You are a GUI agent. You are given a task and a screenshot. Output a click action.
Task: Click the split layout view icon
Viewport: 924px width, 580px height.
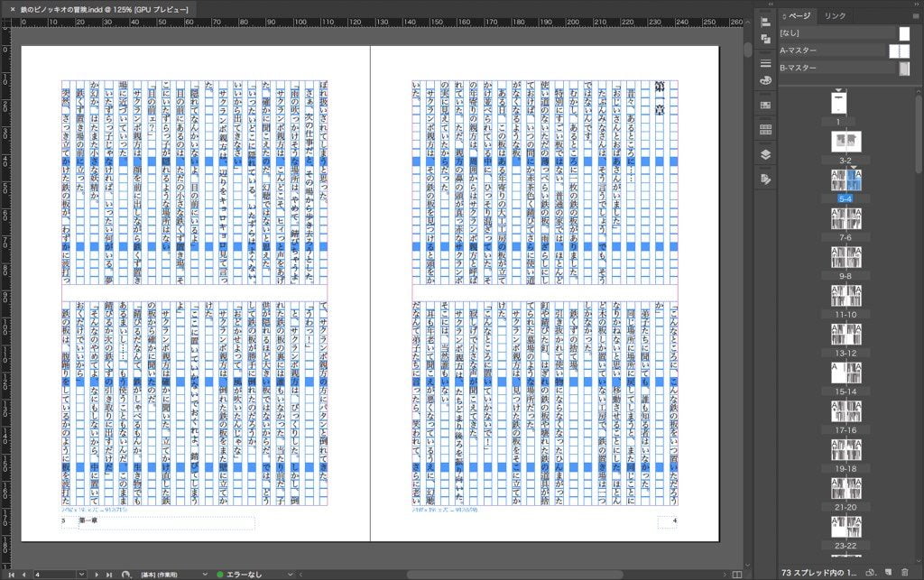(x=737, y=574)
